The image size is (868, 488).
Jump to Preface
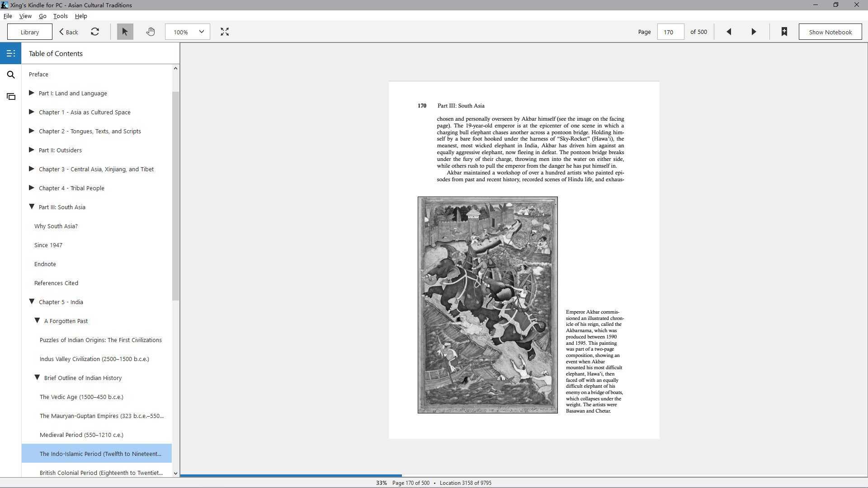38,74
